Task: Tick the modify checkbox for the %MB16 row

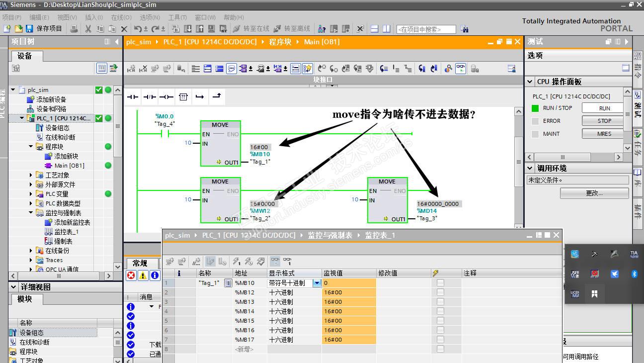Action: tap(440, 330)
